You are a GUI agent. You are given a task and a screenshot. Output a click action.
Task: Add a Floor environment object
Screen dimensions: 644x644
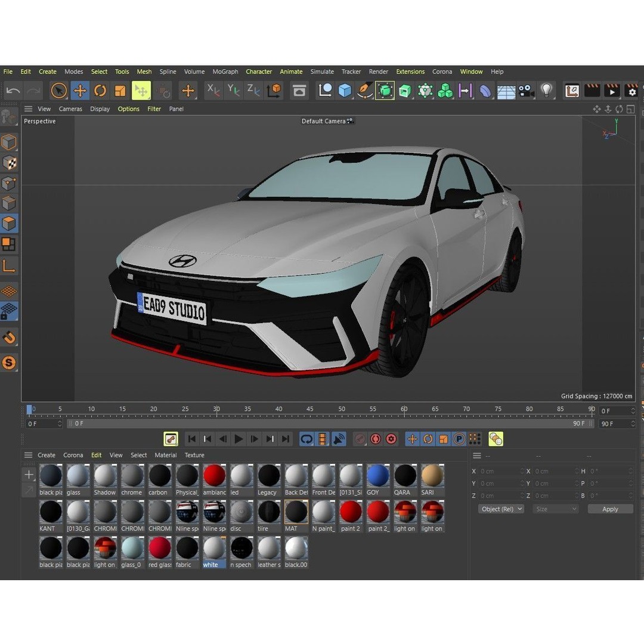click(506, 91)
